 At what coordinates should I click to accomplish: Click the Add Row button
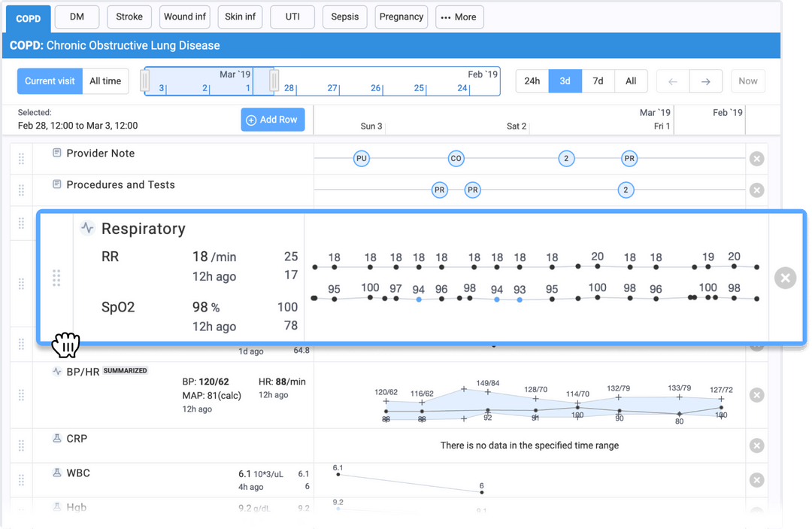(x=272, y=119)
